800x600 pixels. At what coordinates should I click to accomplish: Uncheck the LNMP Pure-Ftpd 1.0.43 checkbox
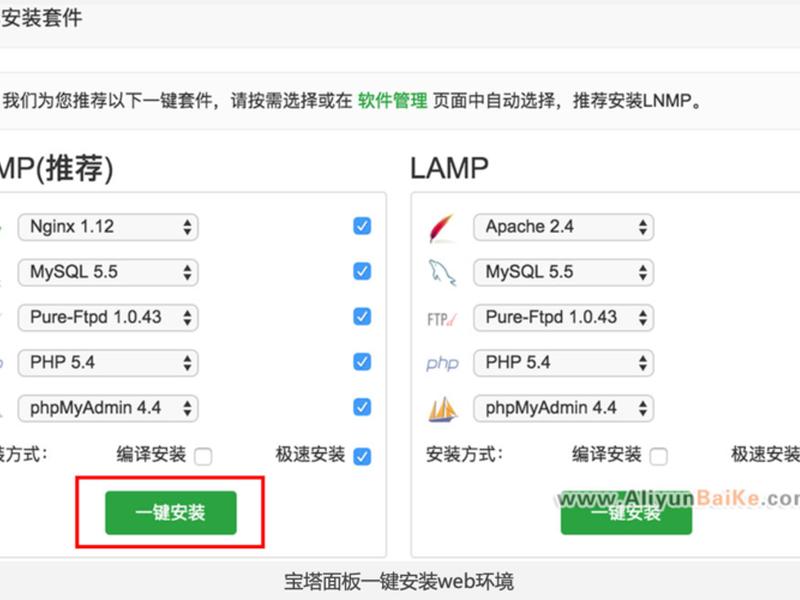(362, 317)
